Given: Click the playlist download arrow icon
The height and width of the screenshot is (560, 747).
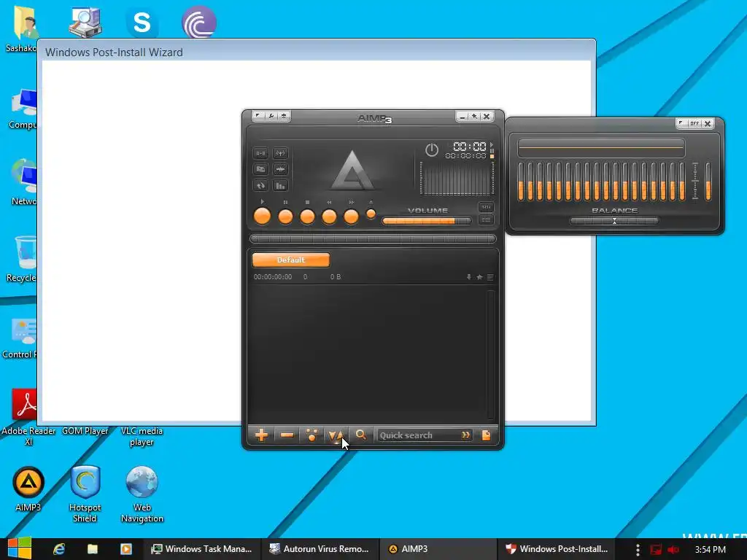Looking at the screenshot, I should pyautogui.click(x=469, y=276).
